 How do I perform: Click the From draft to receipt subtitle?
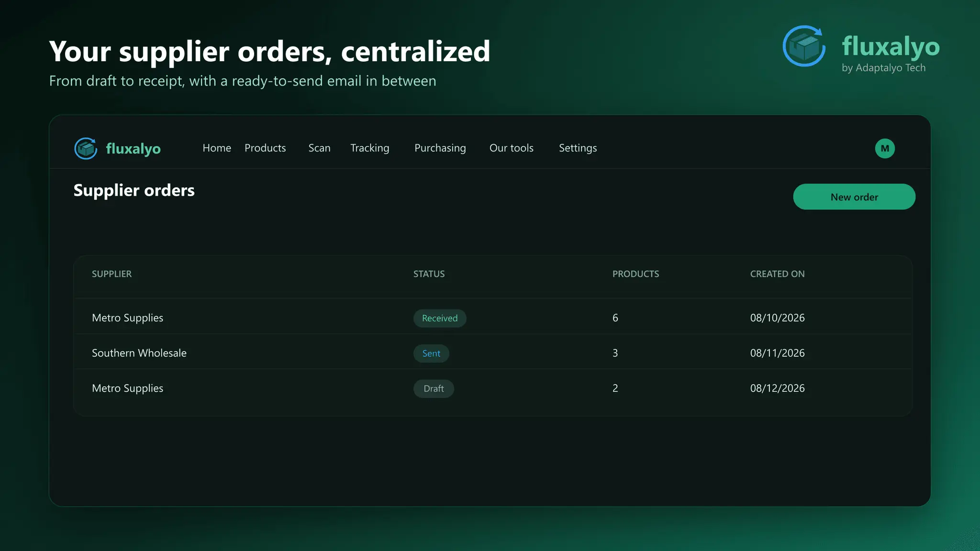click(x=243, y=81)
